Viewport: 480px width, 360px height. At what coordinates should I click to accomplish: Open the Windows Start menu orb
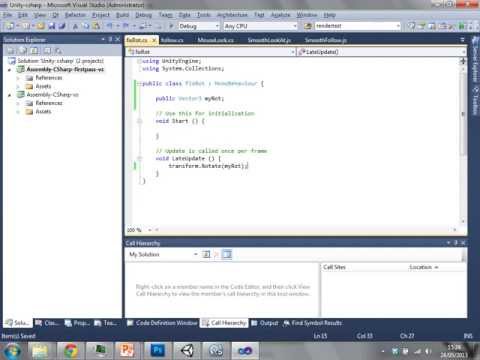(12, 351)
